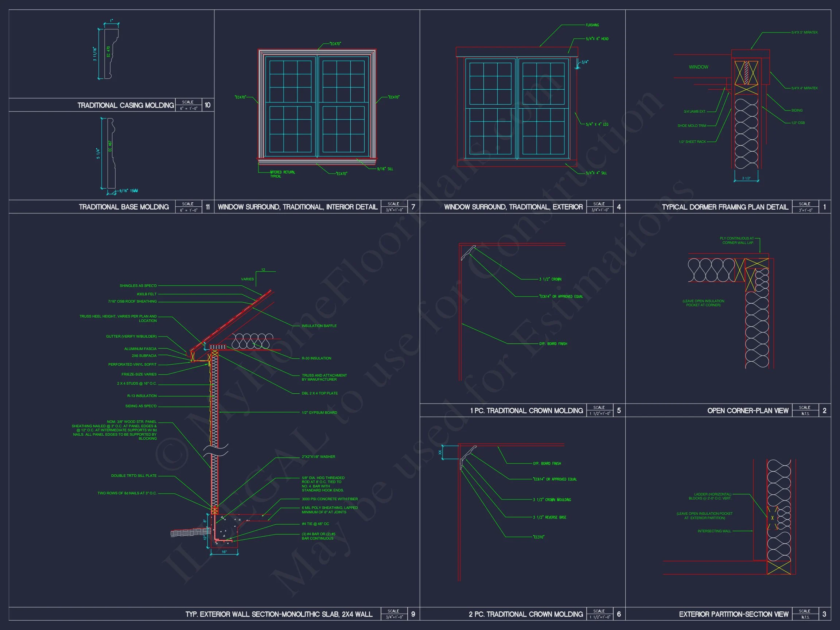The height and width of the screenshot is (630, 840).
Task: Select the Intersecting Wall annotation
Action: (x=714, y=531)
